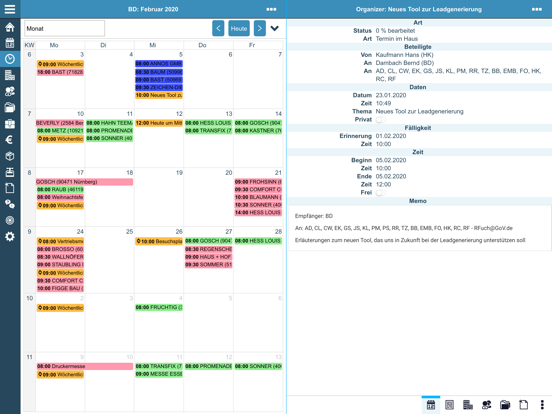Open the 08:00 Druckermesse event in week 11
This screenshot has height=414, width=552.
[x=84, y=366]
